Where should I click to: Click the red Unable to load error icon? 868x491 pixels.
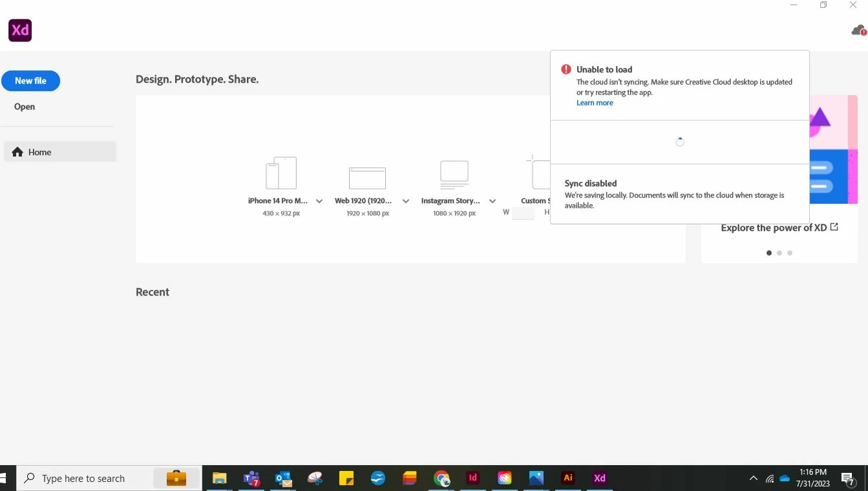pos(566,69)
